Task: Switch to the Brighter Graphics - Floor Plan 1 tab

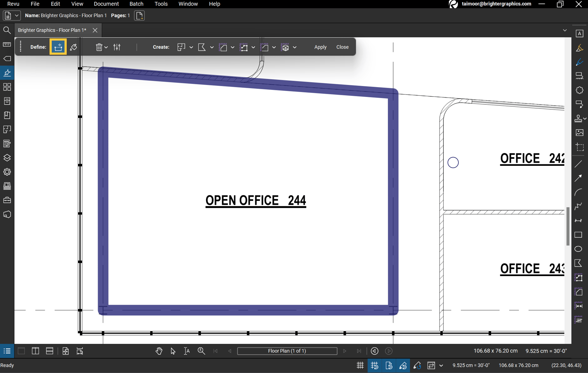Action: (x=52, y=30)
